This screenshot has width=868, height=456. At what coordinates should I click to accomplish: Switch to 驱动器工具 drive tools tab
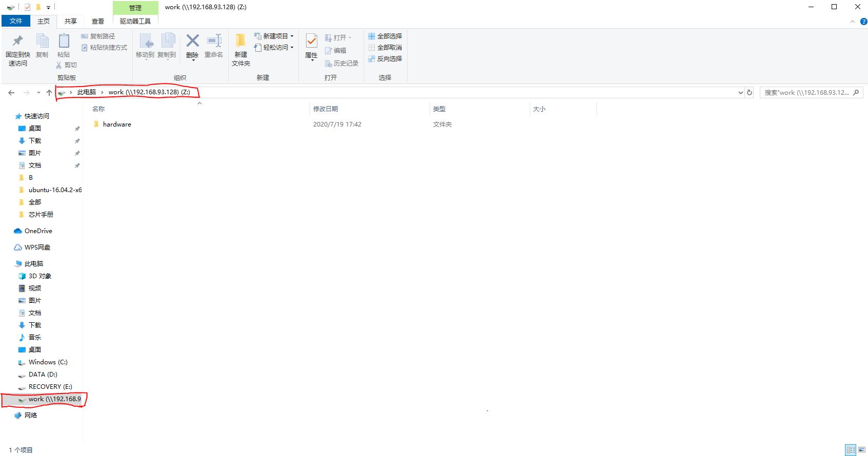[x=135, y=21]
